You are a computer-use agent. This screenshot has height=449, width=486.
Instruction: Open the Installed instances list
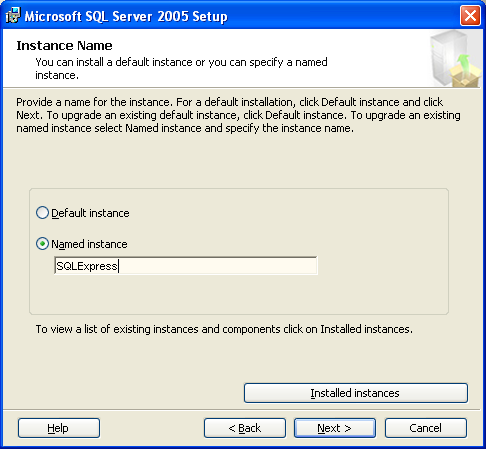point(356,393)
